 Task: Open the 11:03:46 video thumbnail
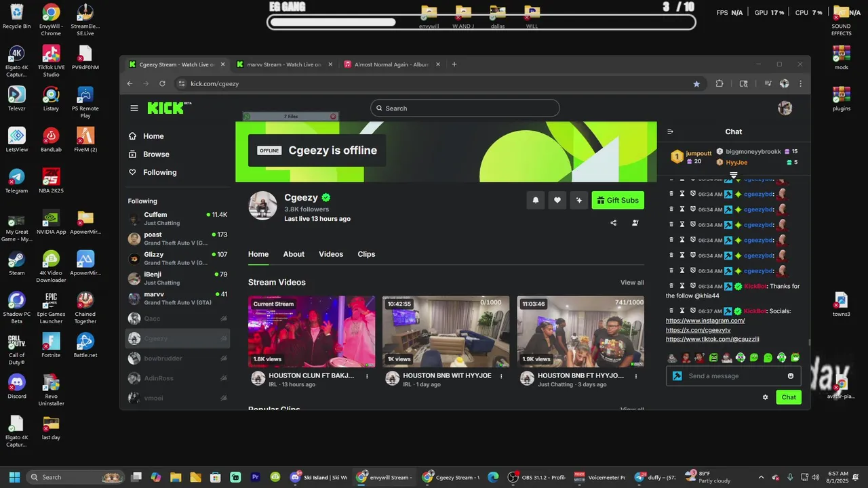(580, 331)
